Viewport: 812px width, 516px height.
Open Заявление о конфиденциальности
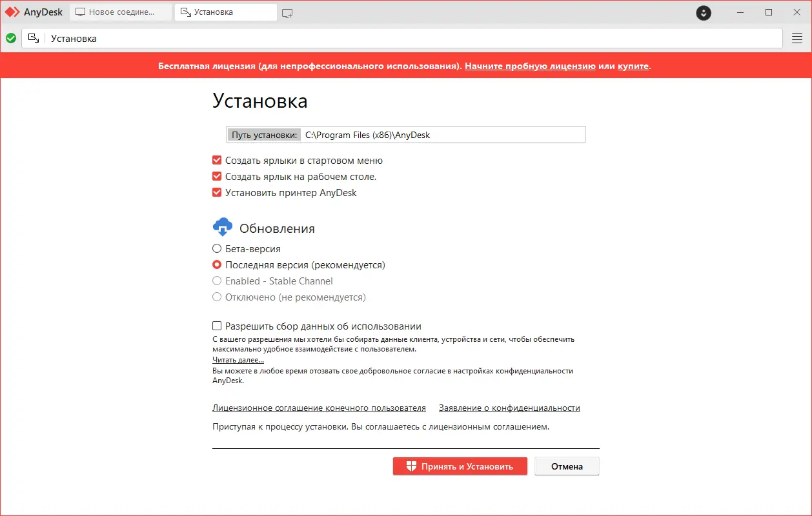tap(509, 408)
